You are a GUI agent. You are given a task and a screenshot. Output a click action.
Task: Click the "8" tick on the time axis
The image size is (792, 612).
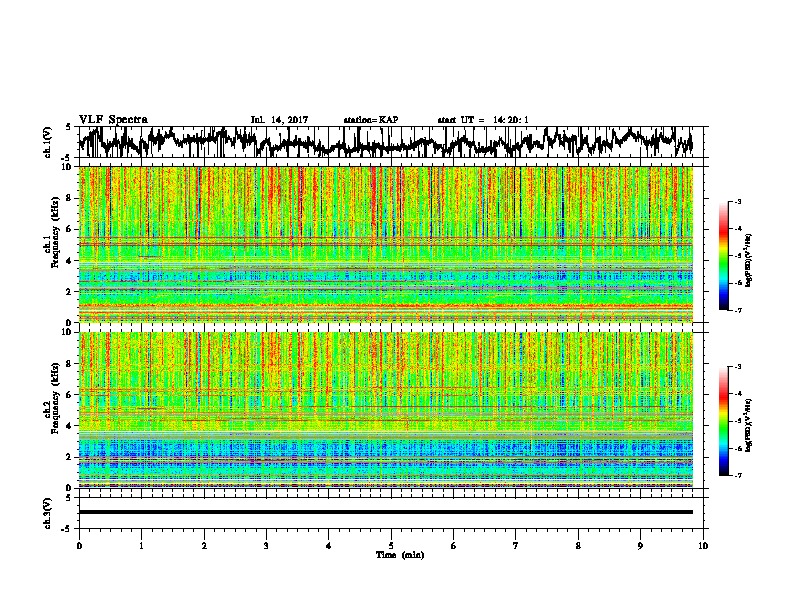(x=578, y=546)
